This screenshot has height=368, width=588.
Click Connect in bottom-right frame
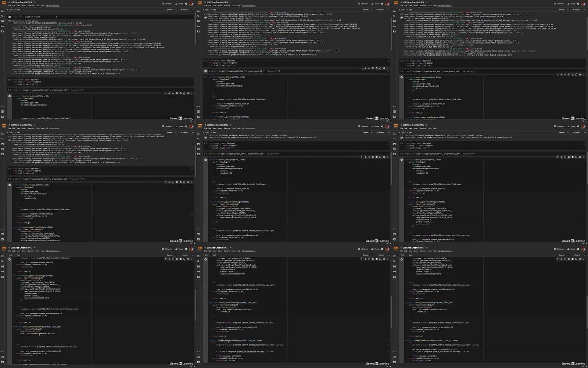pos(562,255)
